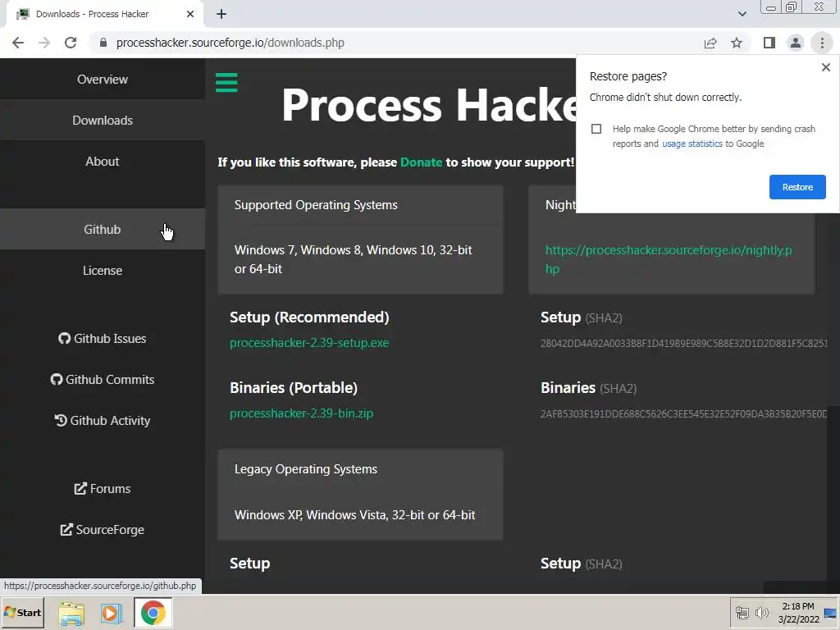Click the Setup SHA2 hash text

pyautogui.click(x=683, y=344)
